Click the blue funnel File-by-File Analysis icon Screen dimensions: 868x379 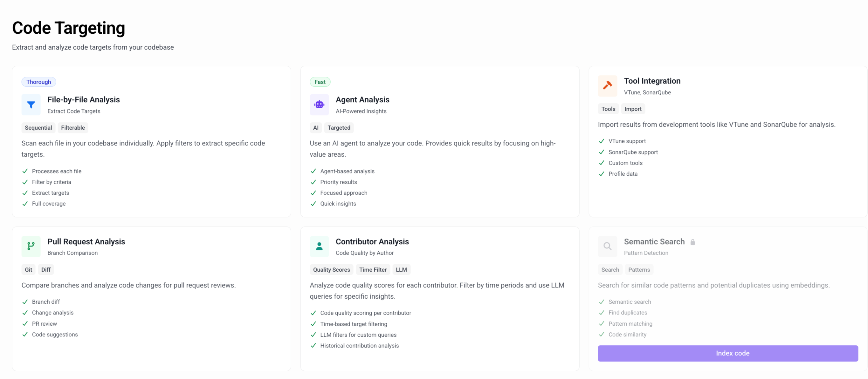click(31, 105)
